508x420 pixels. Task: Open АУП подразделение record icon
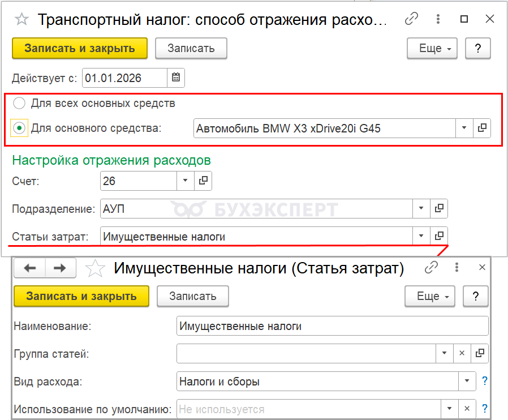(438, 208)
